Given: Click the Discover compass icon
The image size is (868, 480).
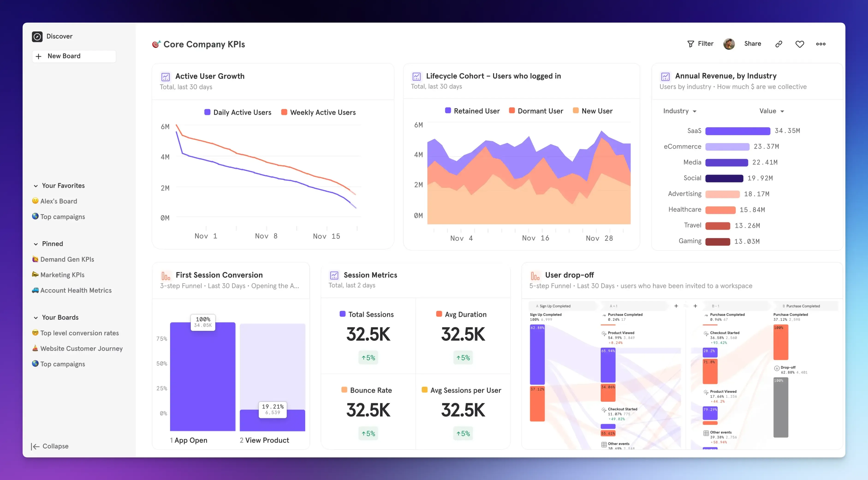Looking at the screenshot, I should [x=37, y=36].
